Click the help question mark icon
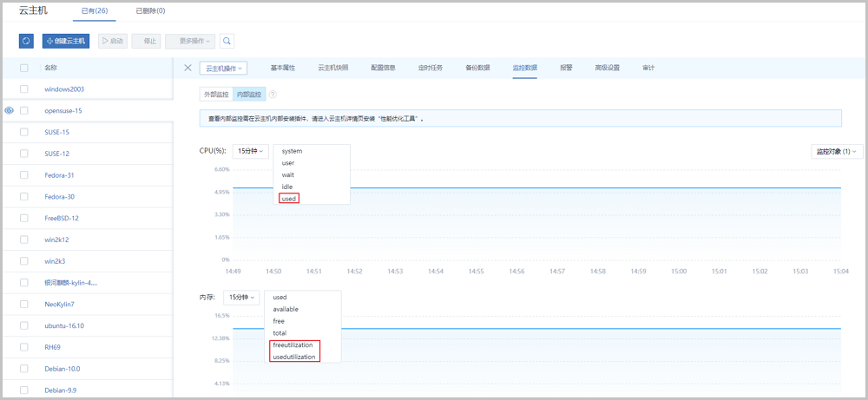 273,95
